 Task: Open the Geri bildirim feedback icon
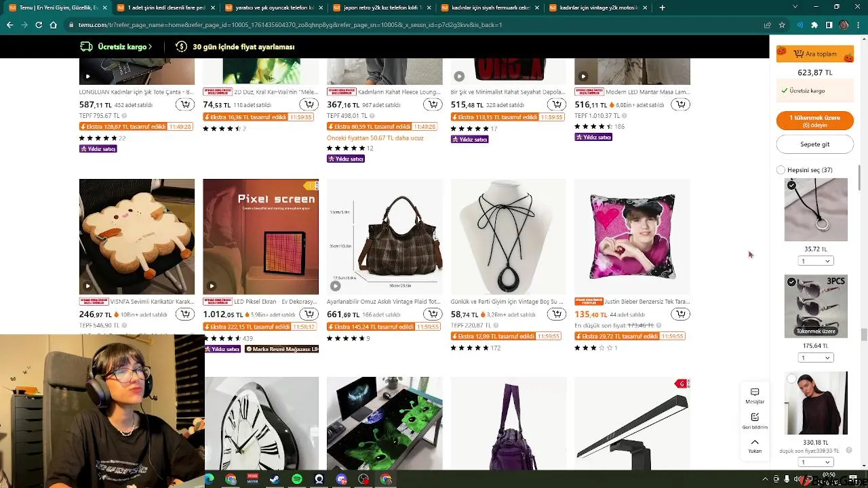[x=755, y=420]
